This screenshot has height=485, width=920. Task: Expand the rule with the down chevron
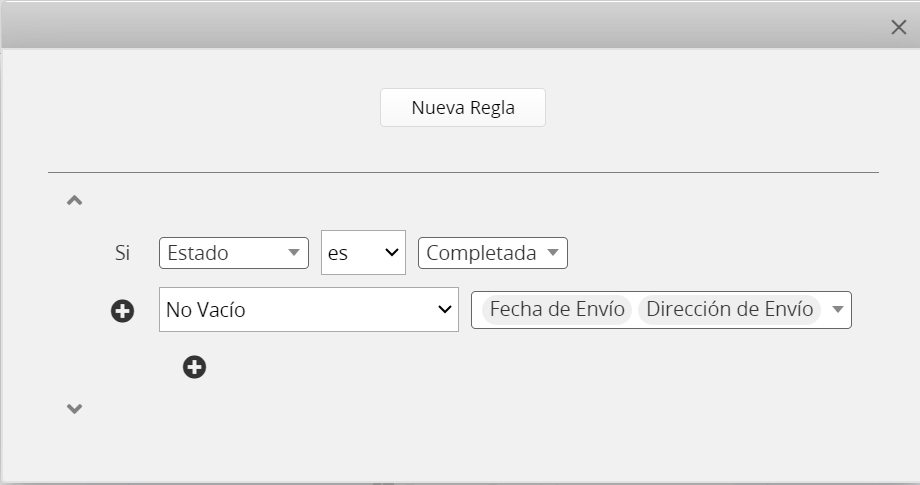click(74, 408)
